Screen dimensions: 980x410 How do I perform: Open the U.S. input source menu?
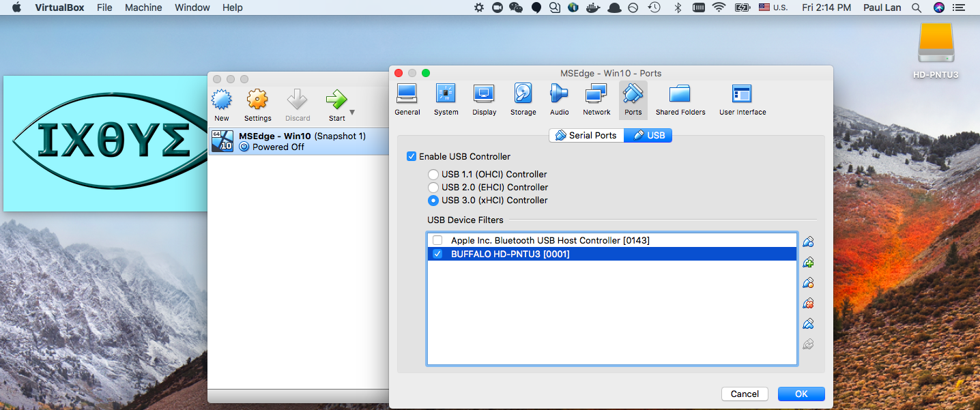[x=772, y=8]
